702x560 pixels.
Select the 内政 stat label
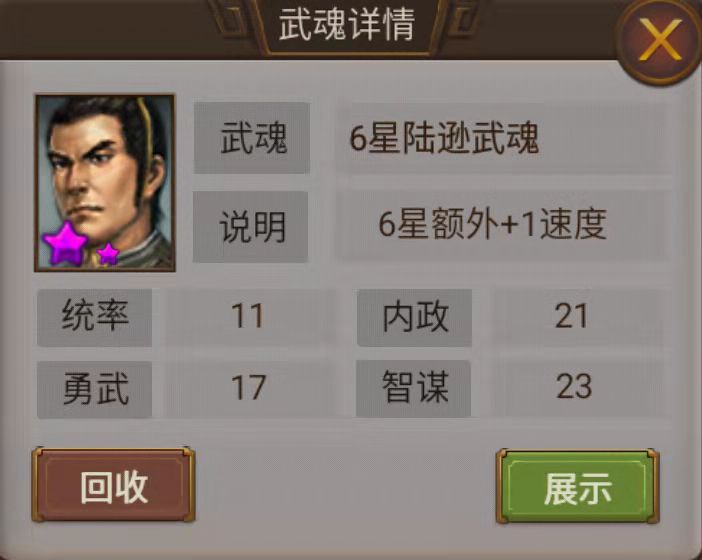[415, 317]
